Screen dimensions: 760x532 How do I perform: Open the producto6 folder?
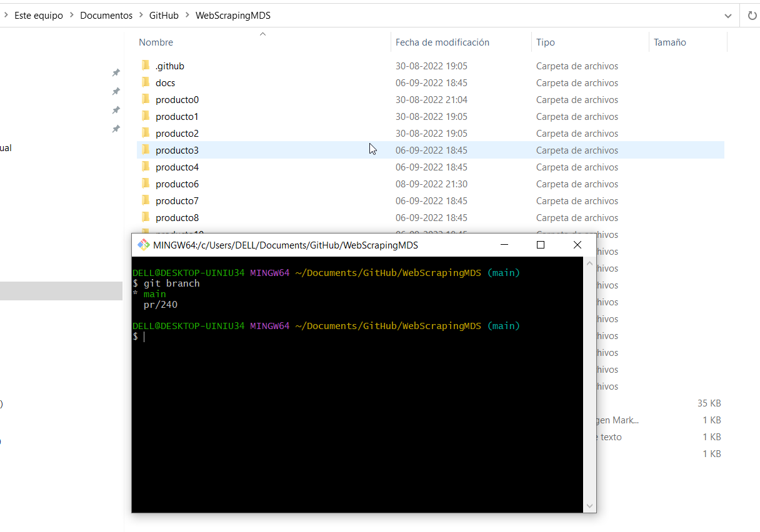[x=177, y=184]
